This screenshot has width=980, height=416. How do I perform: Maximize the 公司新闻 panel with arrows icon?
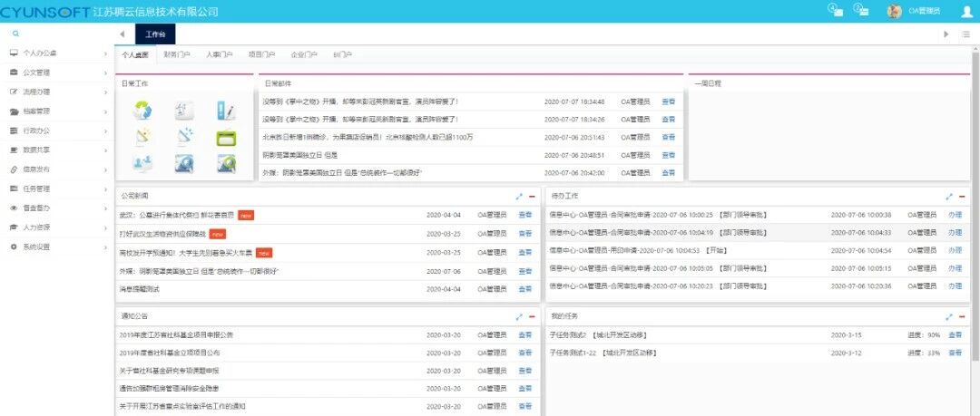pyautogui.click(x=519, y=196)
